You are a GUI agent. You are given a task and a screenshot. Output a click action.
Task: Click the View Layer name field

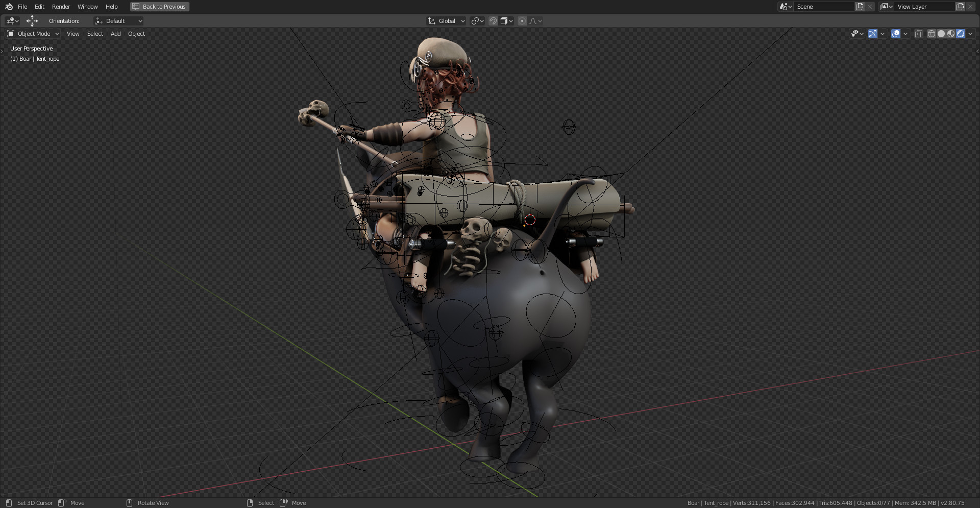[x=924, y=7]
